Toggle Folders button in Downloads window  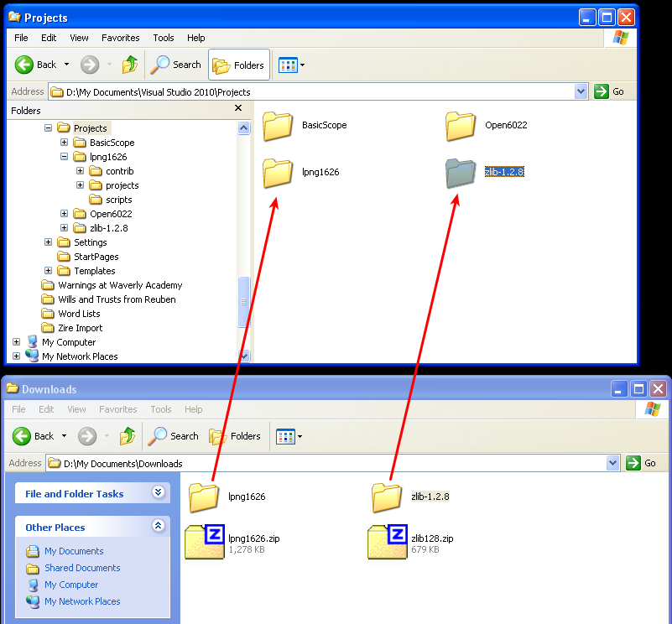tap(235, 436)
